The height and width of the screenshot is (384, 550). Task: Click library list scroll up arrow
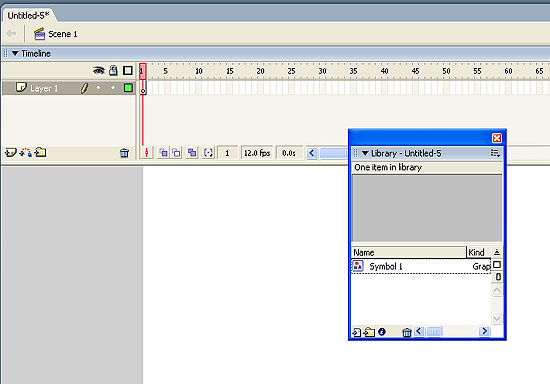tap(497, 290)
